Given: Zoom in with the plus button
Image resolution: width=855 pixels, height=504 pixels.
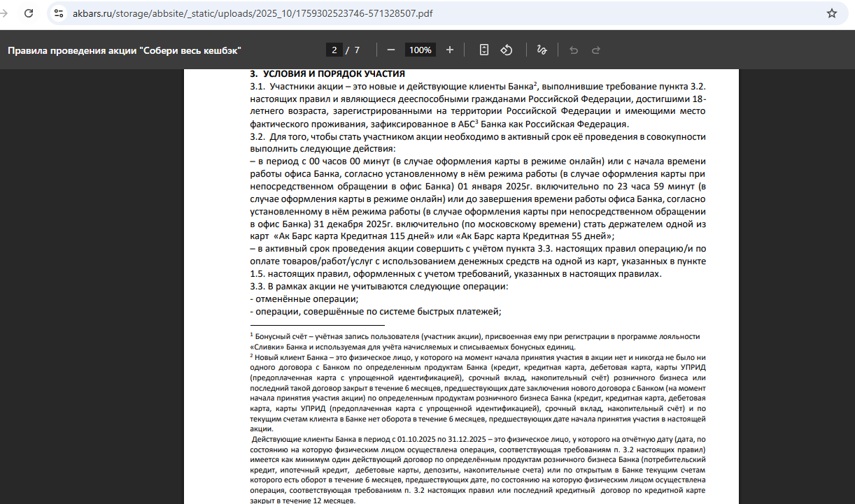Looking at the screenshot, I should pos(450,50).
